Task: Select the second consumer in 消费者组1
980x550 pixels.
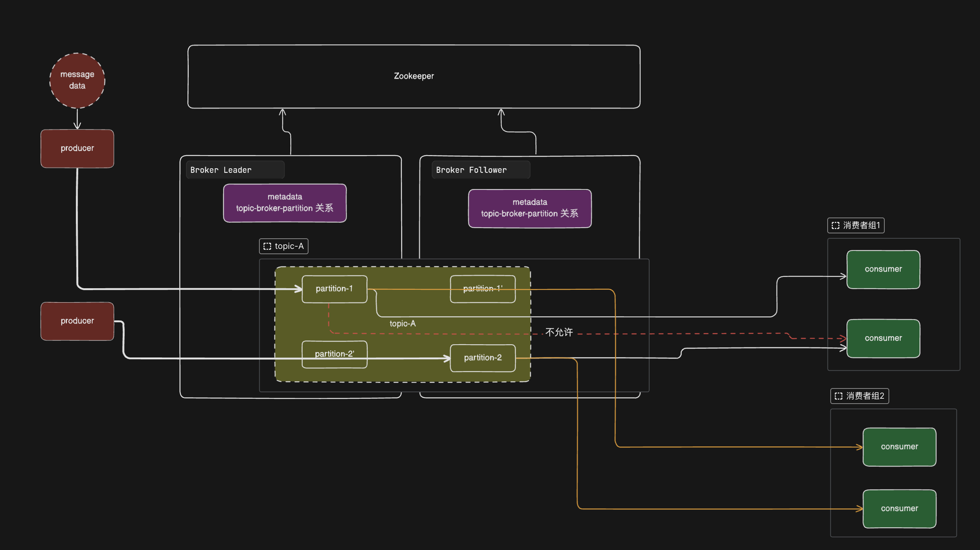Action: (883, 338)
